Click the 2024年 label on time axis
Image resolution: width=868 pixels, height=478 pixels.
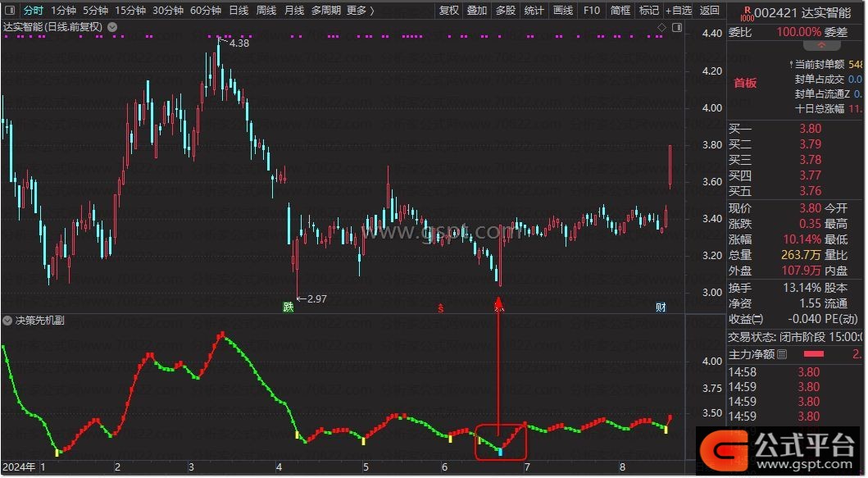click(x=20, y=467)
